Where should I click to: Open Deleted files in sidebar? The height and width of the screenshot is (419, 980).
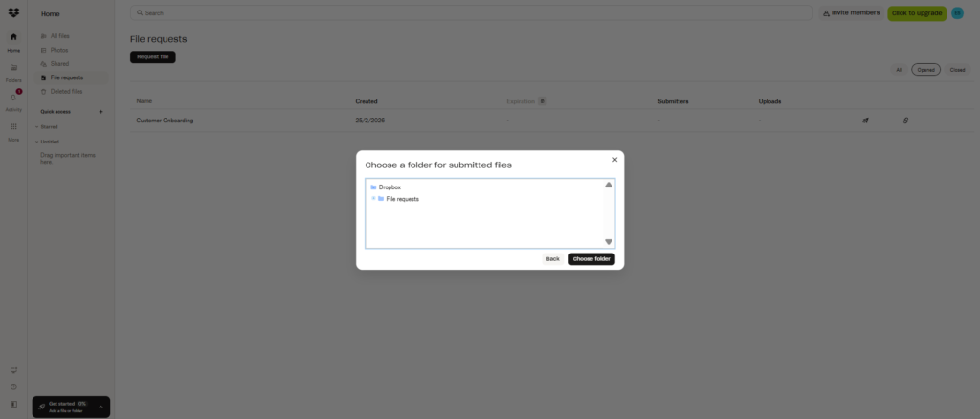point(66,91)
